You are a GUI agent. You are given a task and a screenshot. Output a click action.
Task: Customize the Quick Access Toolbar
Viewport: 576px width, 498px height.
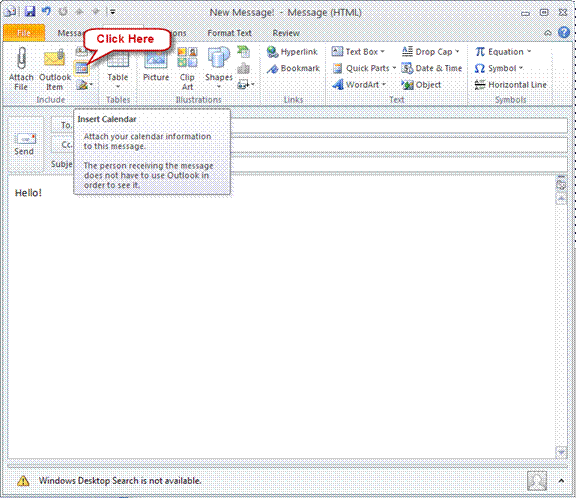click(112, 12)
